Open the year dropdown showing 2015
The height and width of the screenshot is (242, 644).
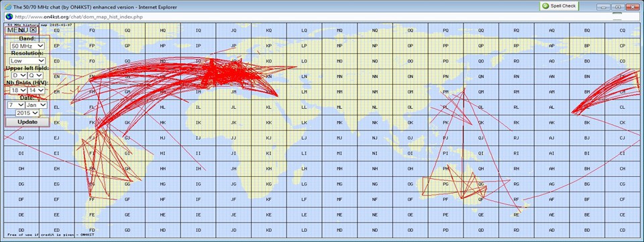pos(28,113)
